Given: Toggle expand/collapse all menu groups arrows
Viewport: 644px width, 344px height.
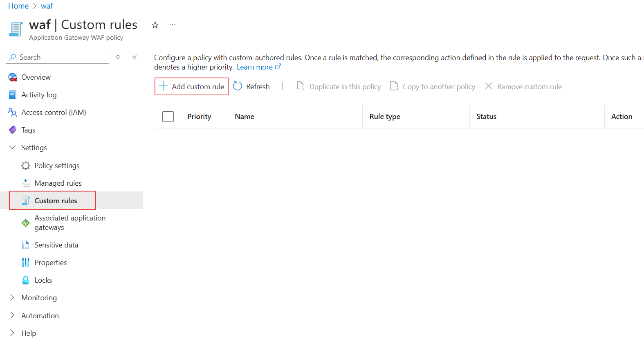Looking at the screenshot, I should click(x=118, y=57).
